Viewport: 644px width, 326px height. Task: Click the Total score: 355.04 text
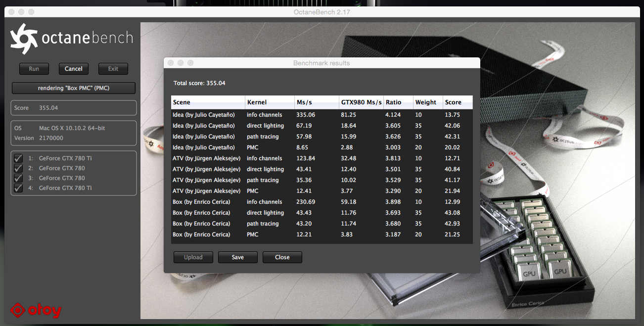[199, 83]
